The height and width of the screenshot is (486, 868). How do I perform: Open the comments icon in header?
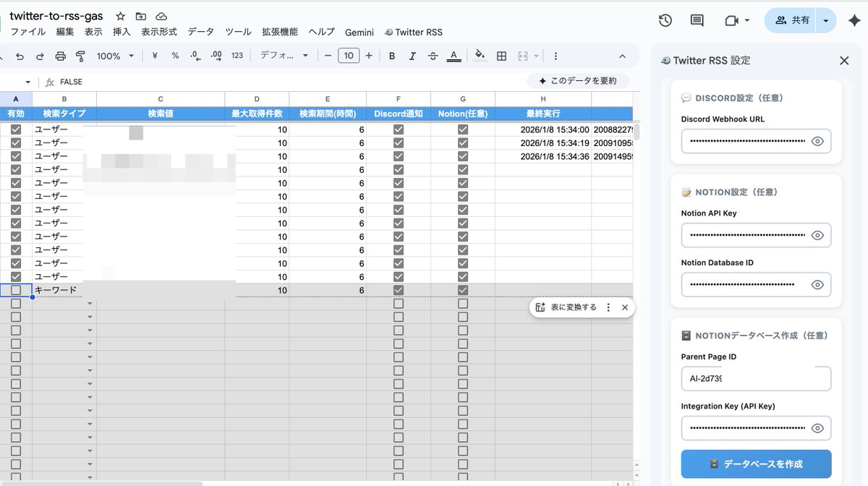coord(697,20)
